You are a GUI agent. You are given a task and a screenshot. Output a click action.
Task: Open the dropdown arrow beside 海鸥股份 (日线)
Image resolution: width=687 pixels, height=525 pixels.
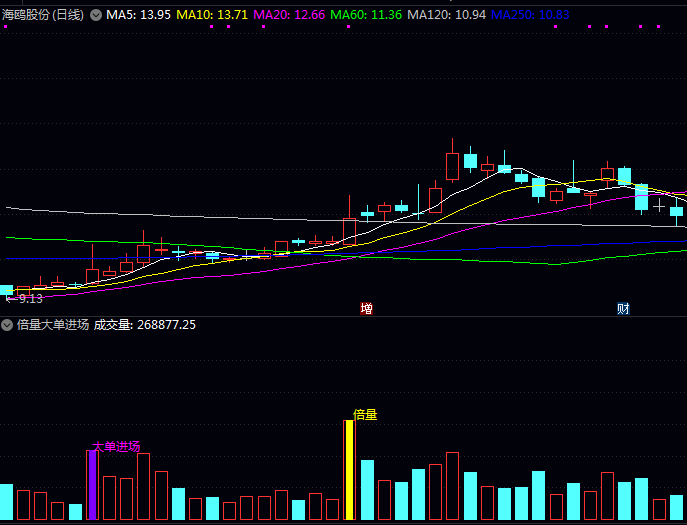point(96,15)
